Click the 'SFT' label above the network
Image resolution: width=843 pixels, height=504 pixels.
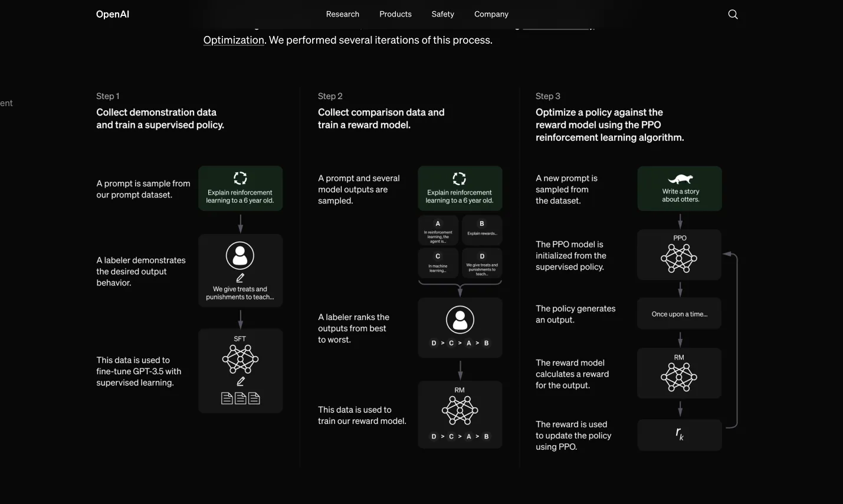point(240,339)
